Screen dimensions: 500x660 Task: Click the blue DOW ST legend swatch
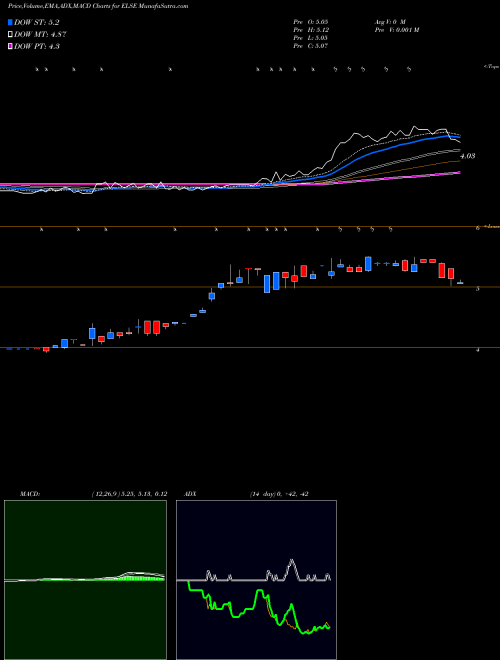tap(11, 22)
